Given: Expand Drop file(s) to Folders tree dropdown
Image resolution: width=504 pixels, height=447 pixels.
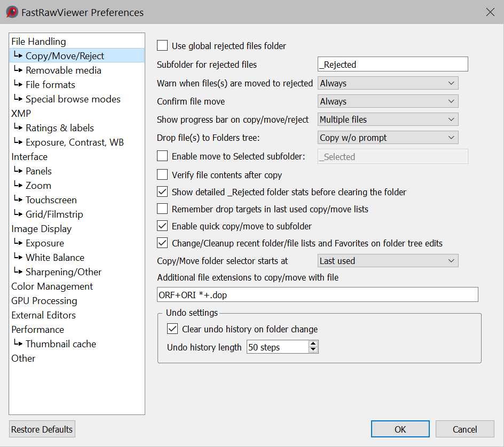Looking at the screenshot, I should [x=388, y=138].
